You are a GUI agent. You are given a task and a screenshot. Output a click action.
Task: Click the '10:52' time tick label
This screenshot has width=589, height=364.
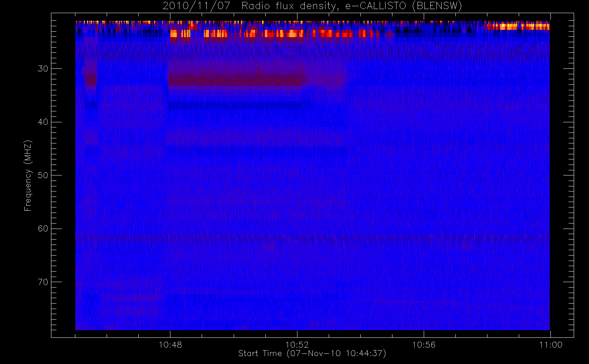point(297,345)
